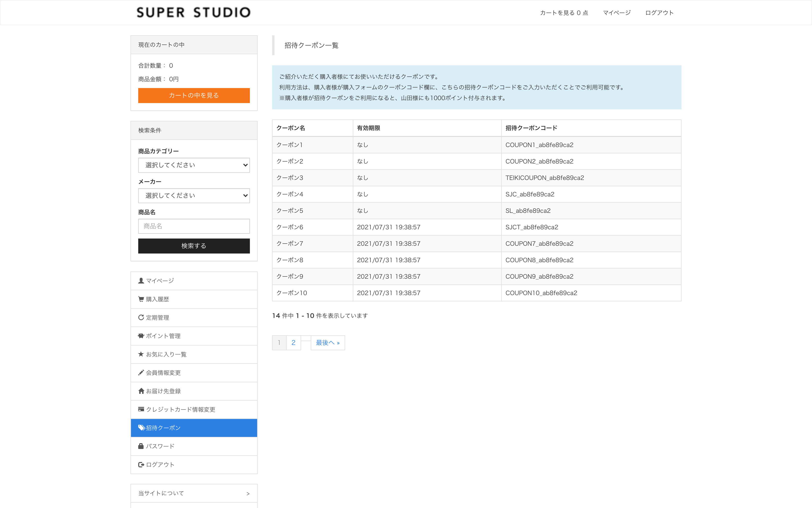Click the クーポン3 name cell
The image size is (812, 508).
pos(313,178)
